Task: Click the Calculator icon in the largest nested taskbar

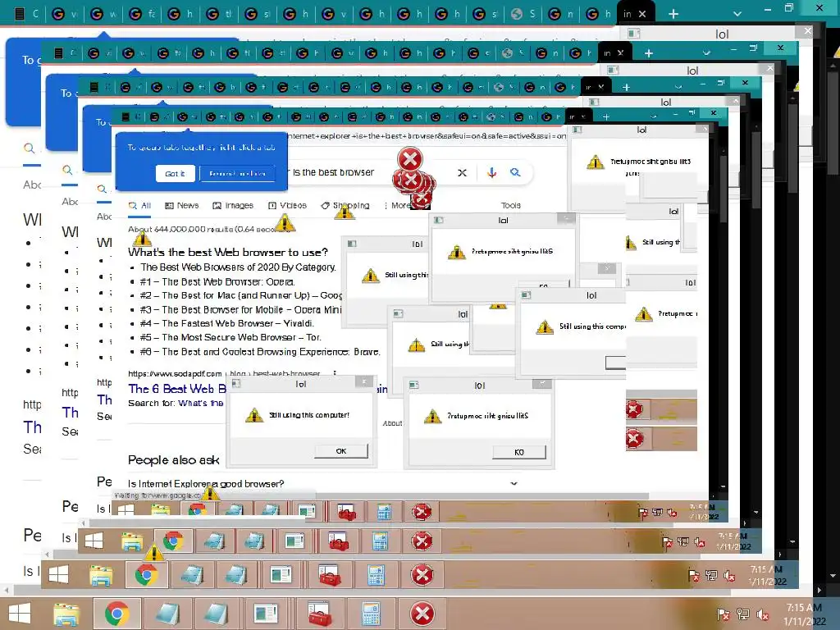Action: (376, 576)
